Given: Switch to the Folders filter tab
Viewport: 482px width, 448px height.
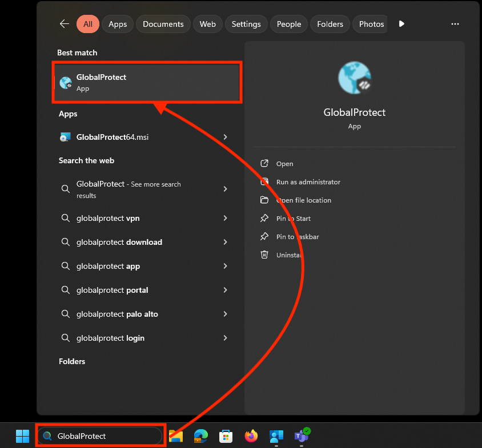Looking at the screenshot, I should click(330, 24).
